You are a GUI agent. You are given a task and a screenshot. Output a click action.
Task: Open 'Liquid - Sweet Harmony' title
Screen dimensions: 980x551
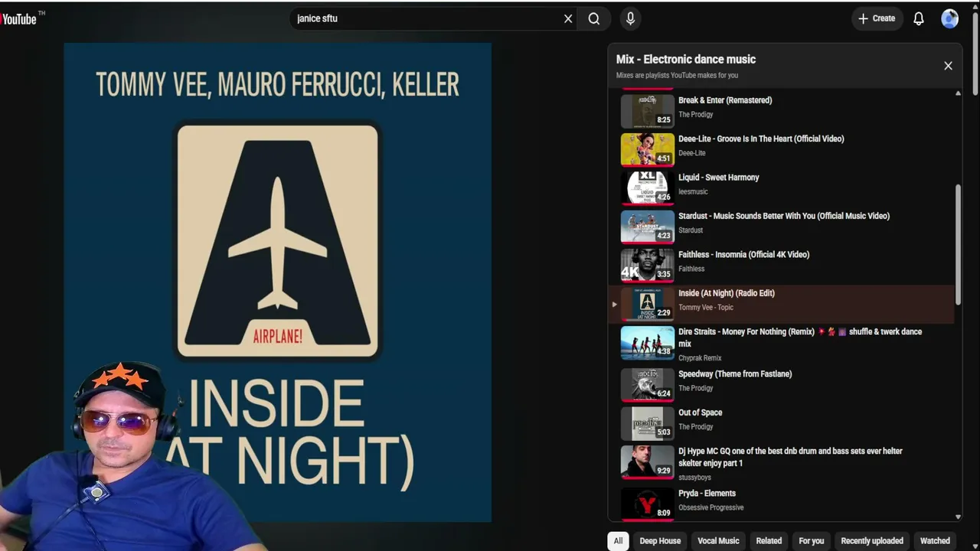(x=719, y=178)
